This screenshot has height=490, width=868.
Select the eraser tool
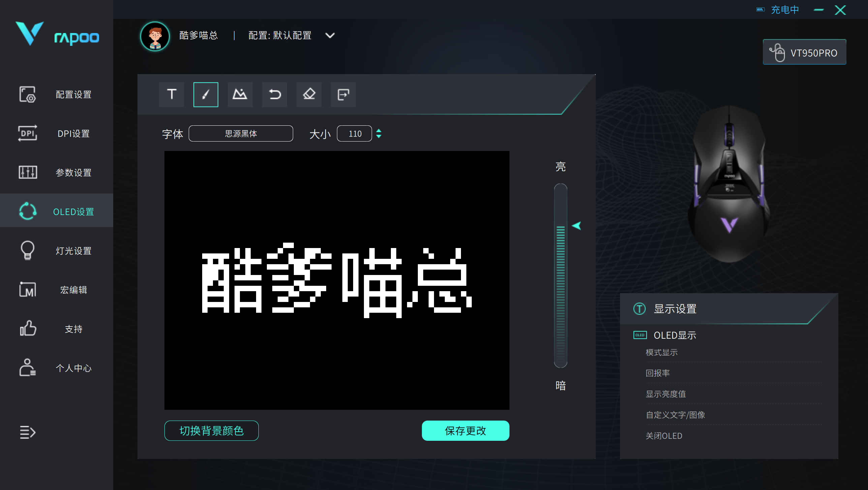coord(309,94)
